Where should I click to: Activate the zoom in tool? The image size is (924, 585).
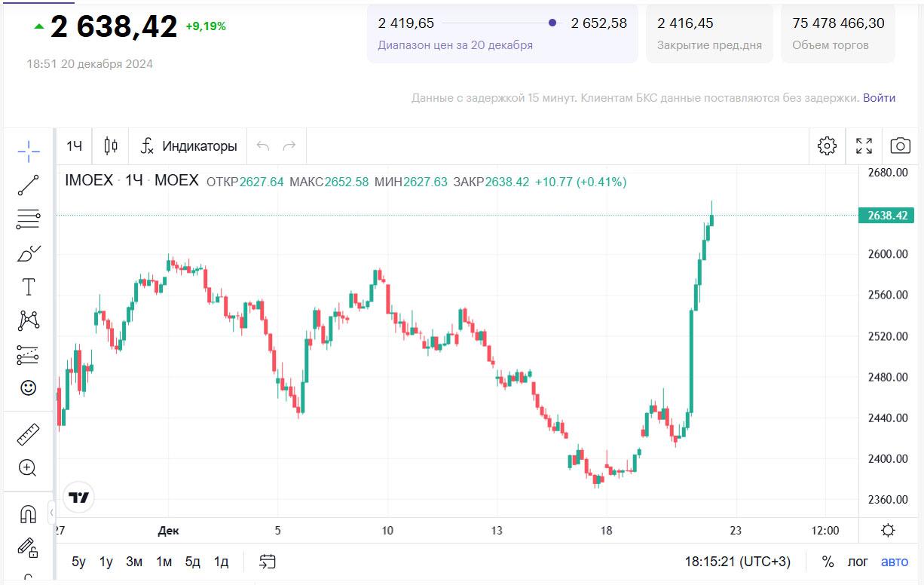pos(28,468)
